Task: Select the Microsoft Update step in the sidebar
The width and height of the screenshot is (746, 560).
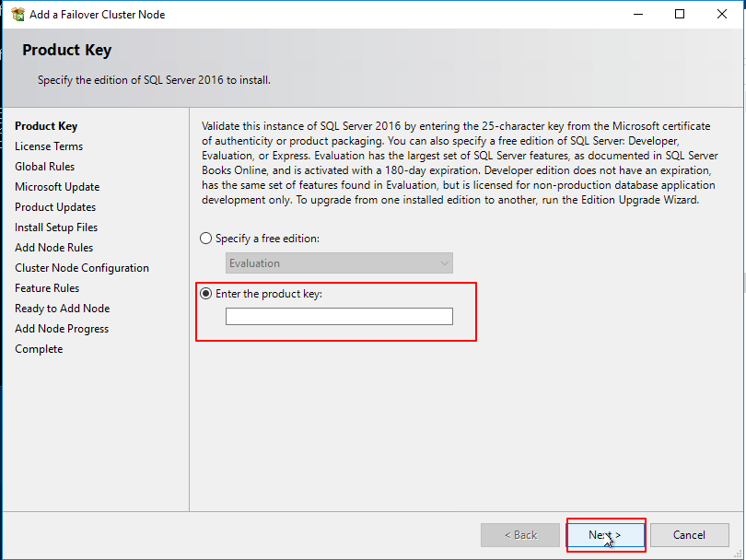Action: (x=57, y=187)
